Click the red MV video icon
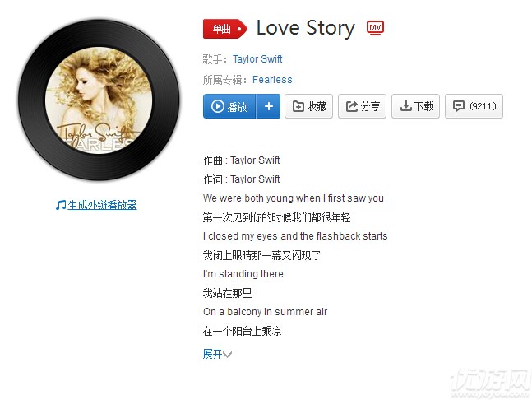The width and height of the screenshot is (532, 400). [x=375, y=27]
